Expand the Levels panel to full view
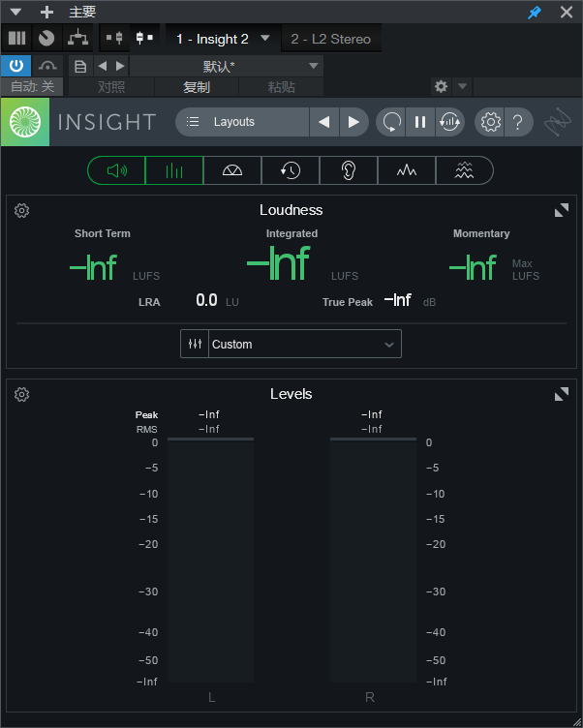583x728 pixels. [x=562, y=394]
